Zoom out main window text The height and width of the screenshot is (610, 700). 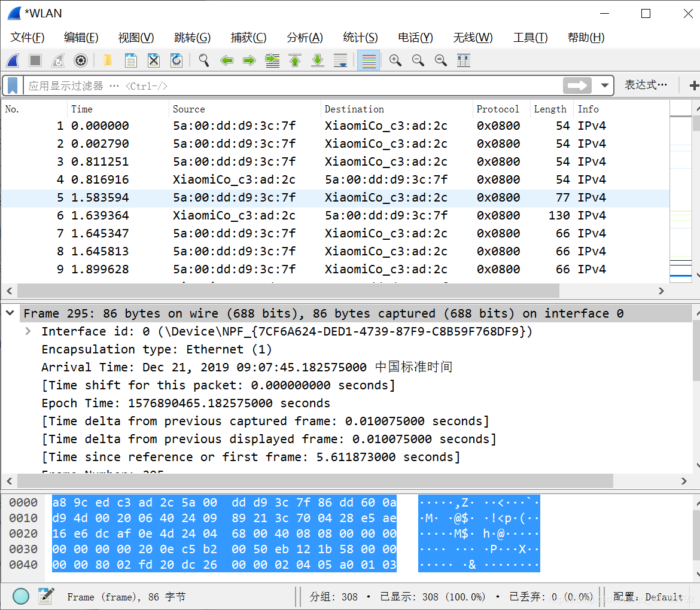click(x=418, y=60)
